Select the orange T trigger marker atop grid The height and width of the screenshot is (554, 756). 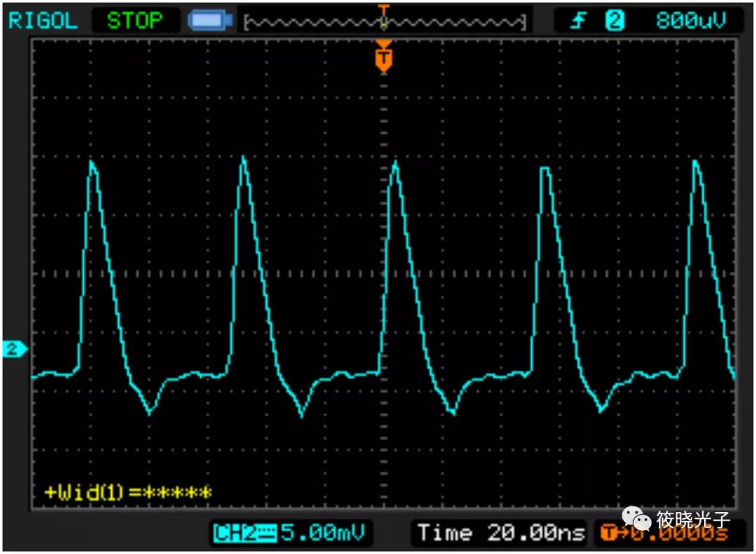[x=383, y=59]
